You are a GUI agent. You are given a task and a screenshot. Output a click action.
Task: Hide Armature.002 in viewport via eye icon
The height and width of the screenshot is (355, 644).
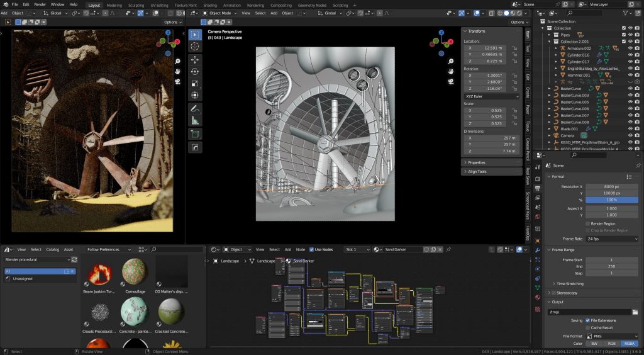pyautogui.click(x=630, y=48)
